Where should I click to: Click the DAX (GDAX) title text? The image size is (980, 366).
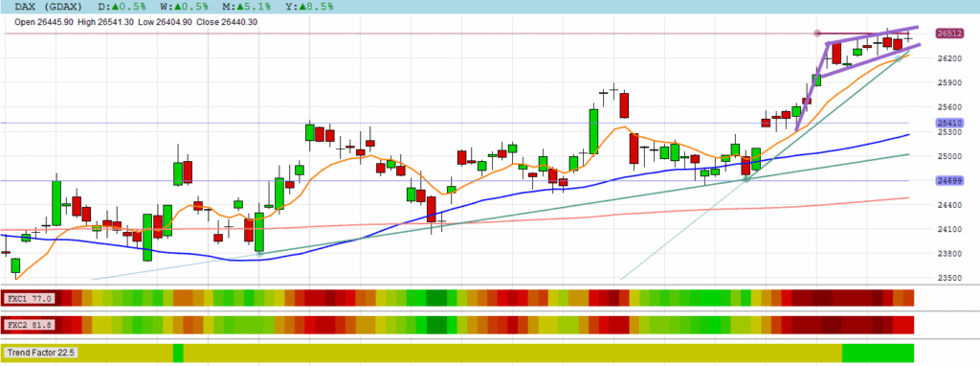[x=50, y=7]
